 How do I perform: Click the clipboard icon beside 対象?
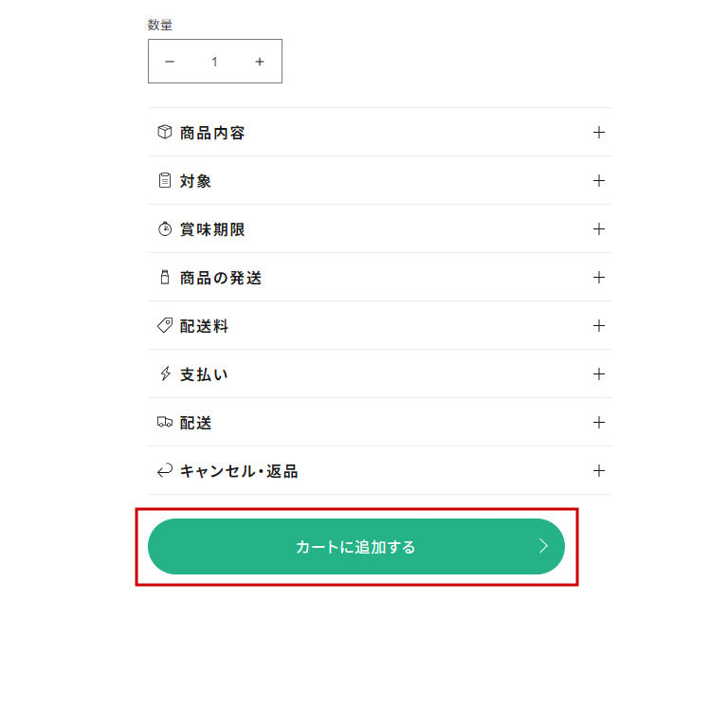165,181
